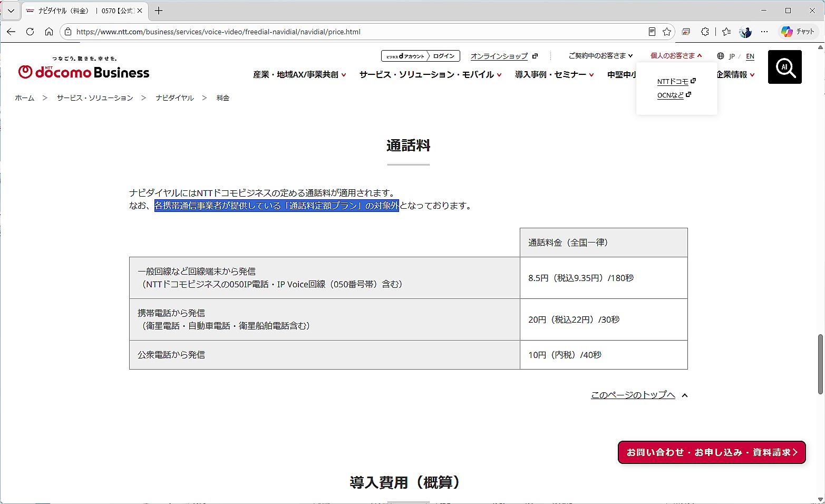Go to ホーム breadcrumb
Screen dimensions: 825x504
coord(24,98)
